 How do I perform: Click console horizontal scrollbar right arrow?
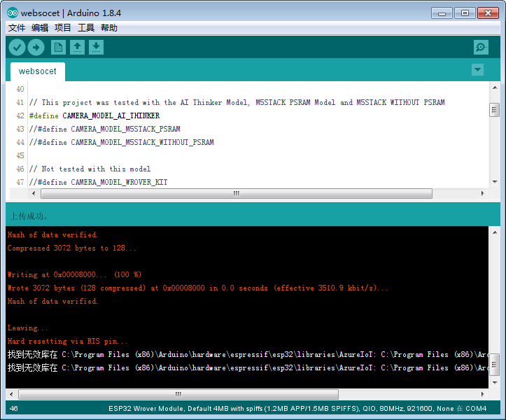pos(482,394)
